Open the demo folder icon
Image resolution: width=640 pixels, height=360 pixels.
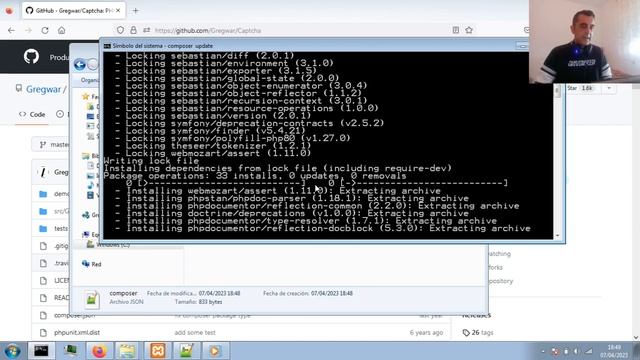[x=43, y=194]
